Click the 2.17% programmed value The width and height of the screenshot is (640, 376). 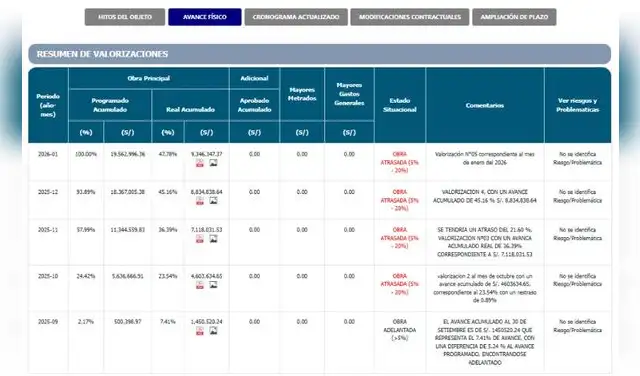click(x=86, y=322)
